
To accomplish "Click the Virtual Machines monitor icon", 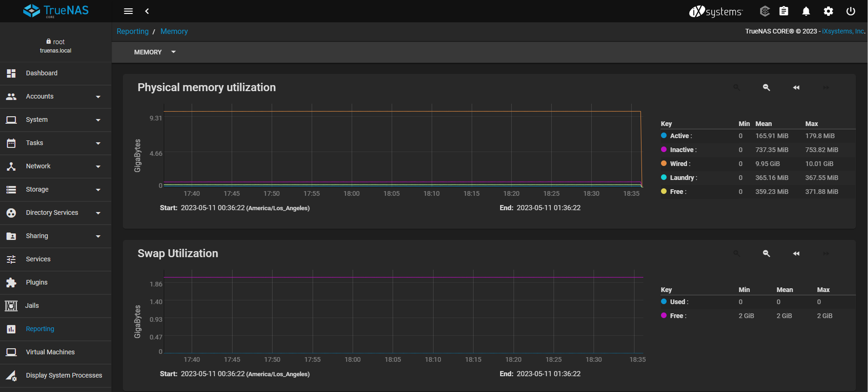I will (x=11, y=352).
